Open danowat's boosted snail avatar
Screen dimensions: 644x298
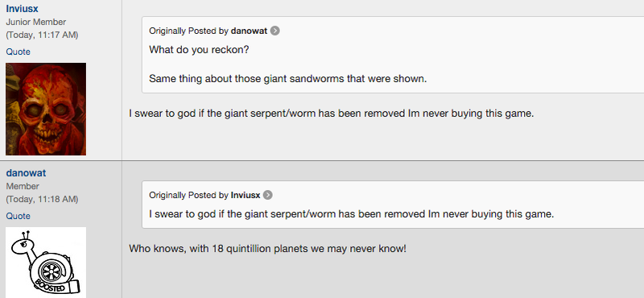pyautogui.click(x=46, y=263)
